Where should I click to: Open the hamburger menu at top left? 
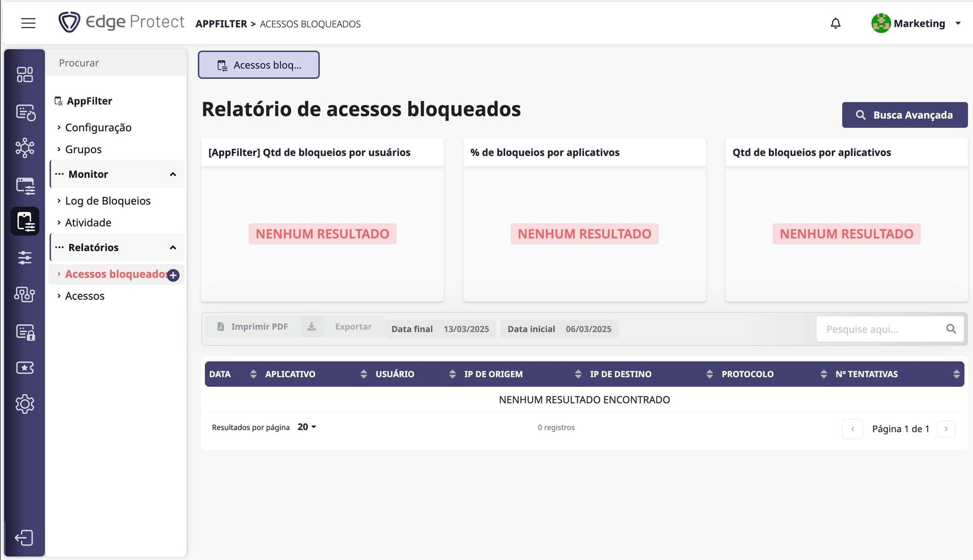coord(28,23)
